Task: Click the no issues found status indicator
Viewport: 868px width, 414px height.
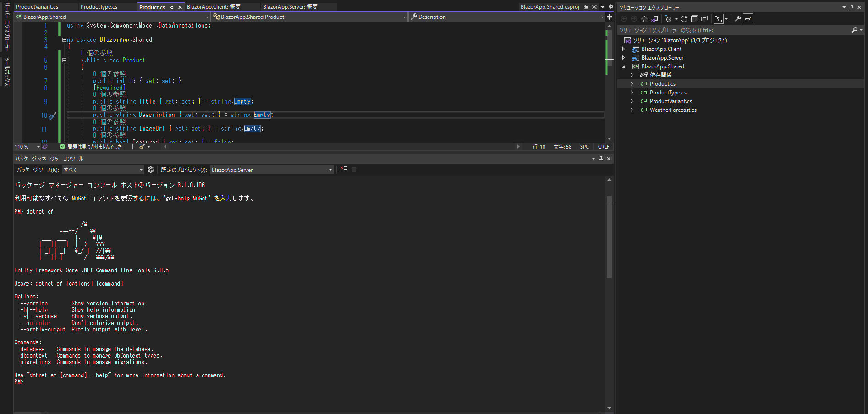Action: tap(91, 147)
